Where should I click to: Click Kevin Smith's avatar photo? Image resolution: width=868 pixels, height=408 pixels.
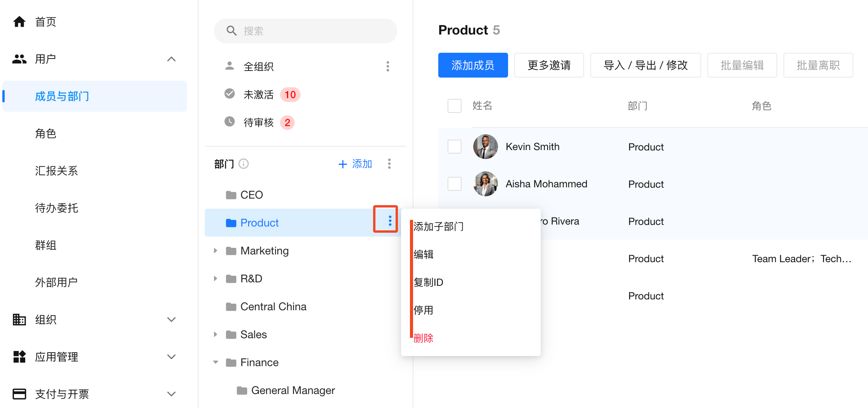(x=485, y=147)
